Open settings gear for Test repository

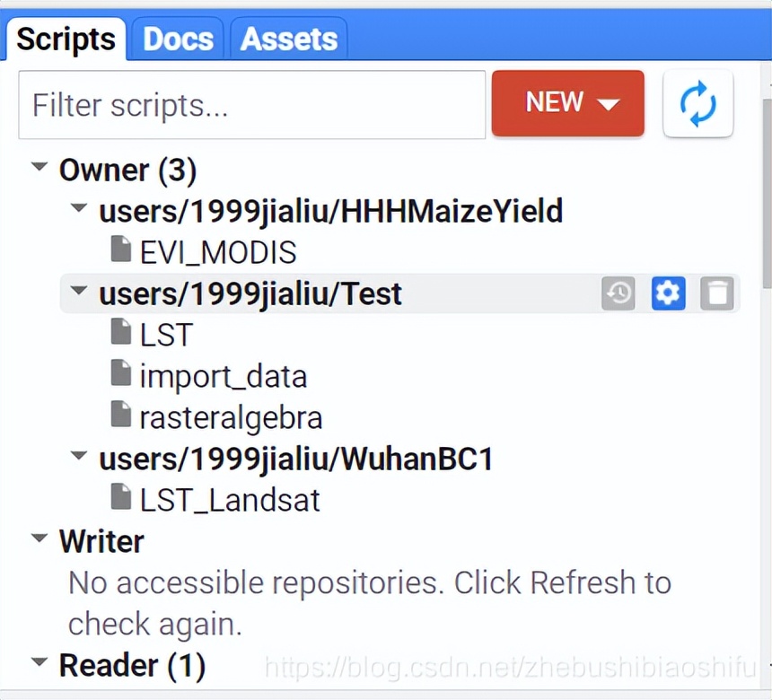(668, 293)
